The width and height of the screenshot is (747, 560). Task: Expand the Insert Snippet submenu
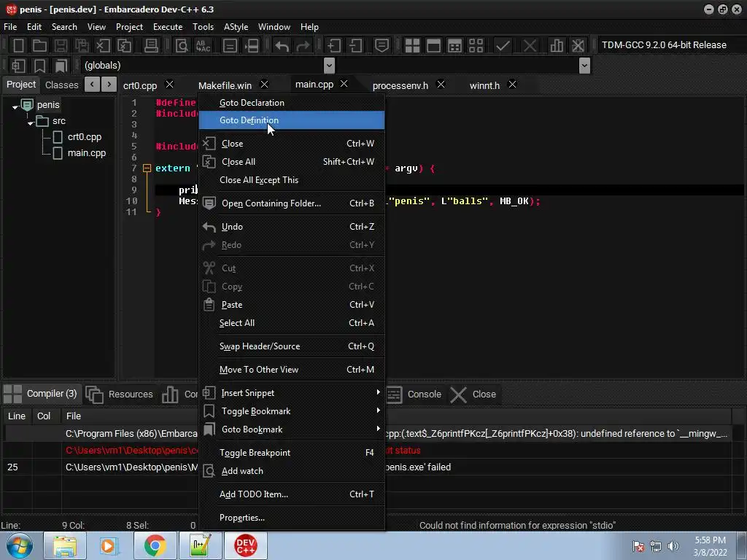[292, 393]
